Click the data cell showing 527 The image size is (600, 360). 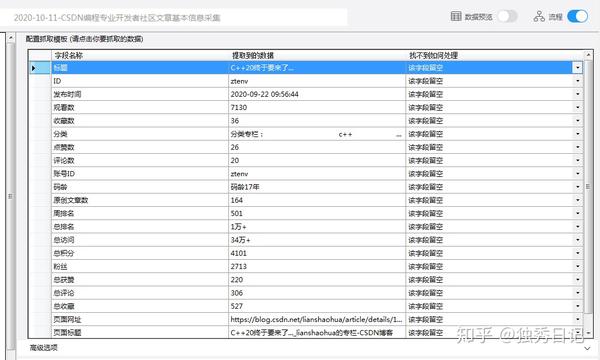click(317, 306)
